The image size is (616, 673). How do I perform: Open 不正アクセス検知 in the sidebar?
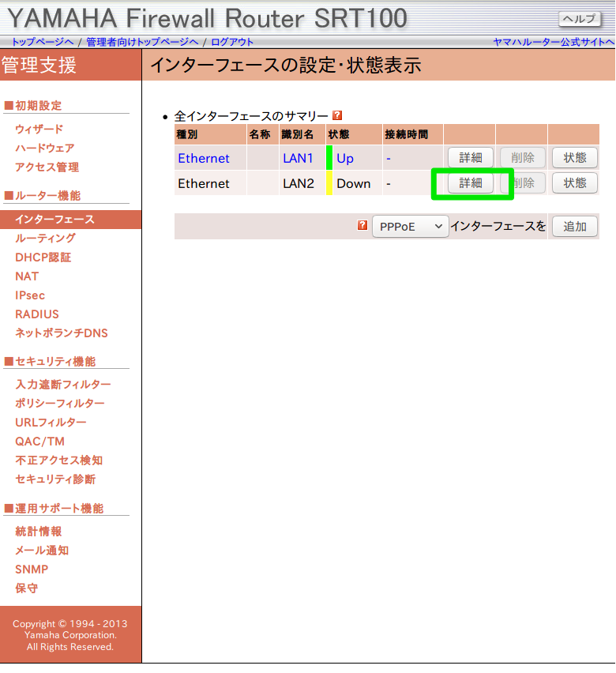(58, 460)
